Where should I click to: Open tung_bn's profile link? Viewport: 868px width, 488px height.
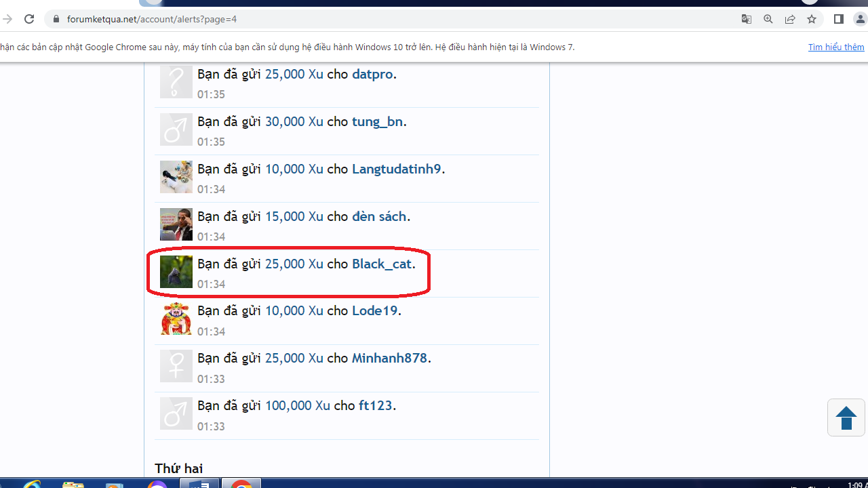pos(377,121)
